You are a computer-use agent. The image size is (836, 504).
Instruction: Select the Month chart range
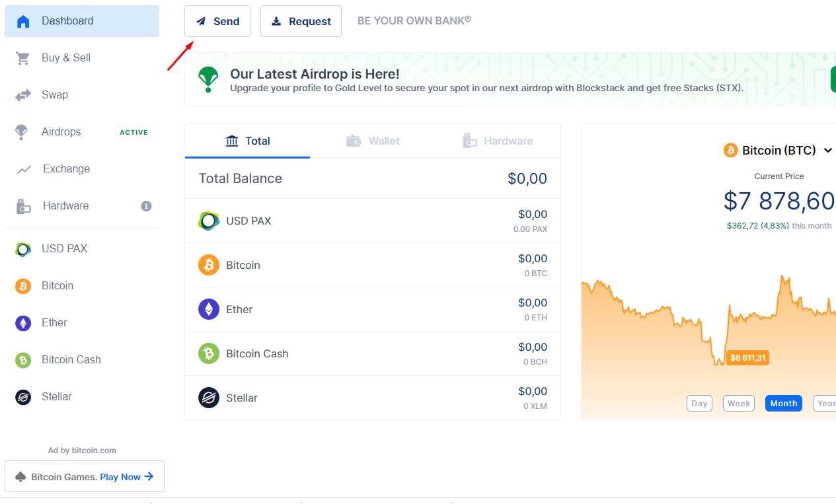[x=784, y=404]
